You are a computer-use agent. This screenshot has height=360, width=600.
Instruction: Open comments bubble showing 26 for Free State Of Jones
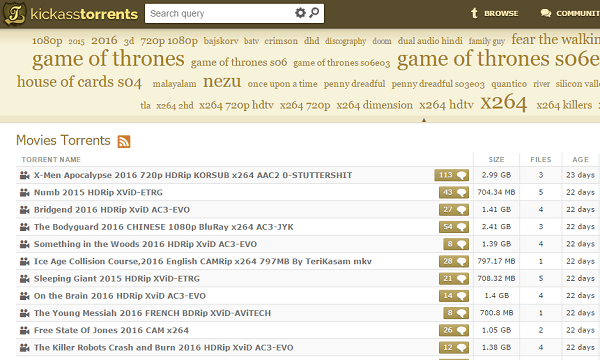(454, 330)
